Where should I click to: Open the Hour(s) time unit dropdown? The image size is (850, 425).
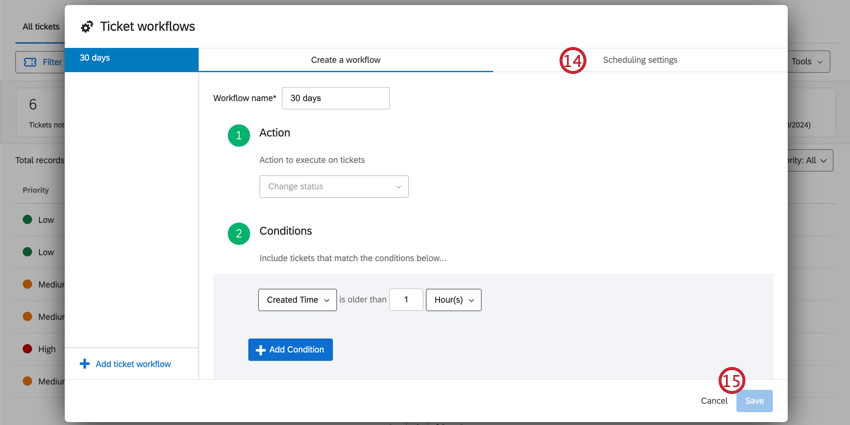[x=453, y=300]
